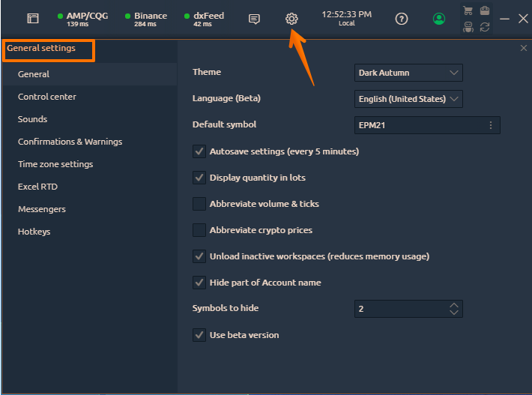532x395 pixels.
Task: Click the shopping cart icon
Action: click(x=468, y=10)
